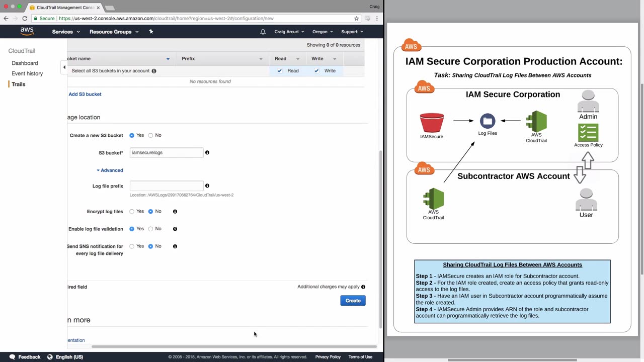Open the Write column header dropdown

click(335, 59)
